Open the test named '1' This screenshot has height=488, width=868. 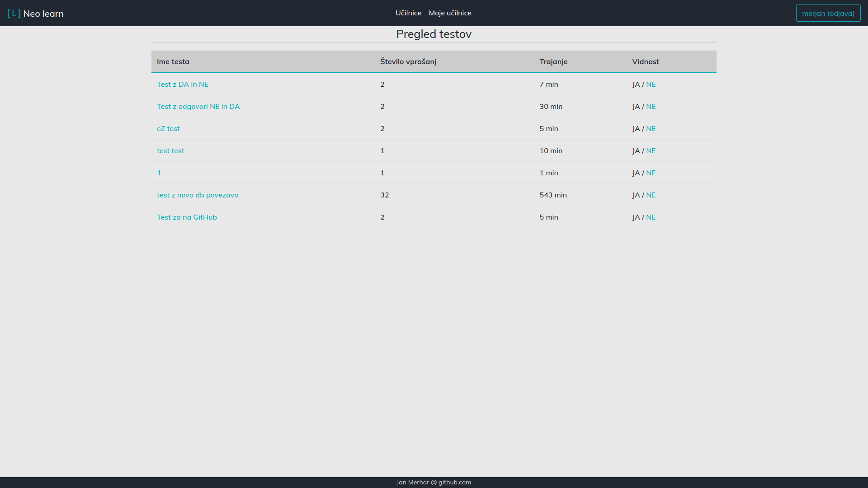tap(159, 173)
